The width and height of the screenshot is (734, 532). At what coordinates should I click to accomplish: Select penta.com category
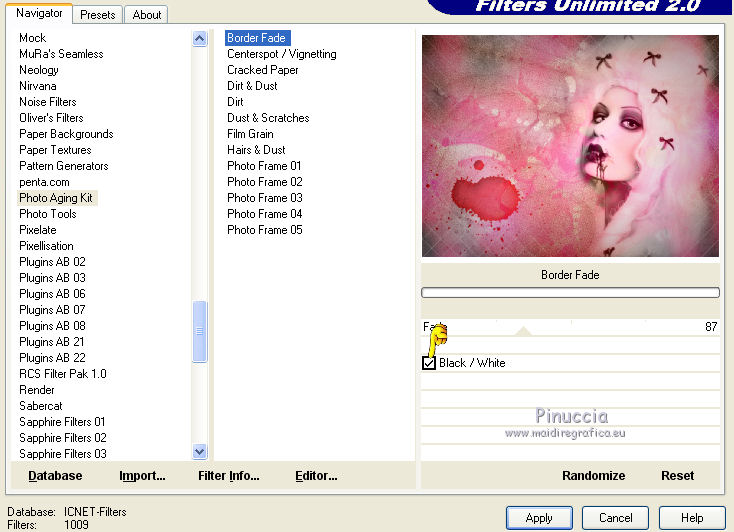[44, 182]
